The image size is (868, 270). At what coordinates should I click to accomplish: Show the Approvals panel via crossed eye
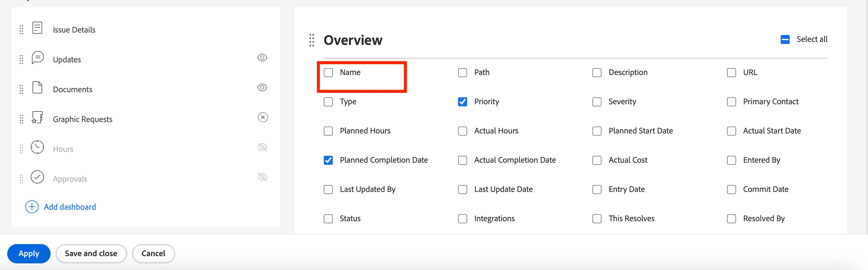[x=262, y=177]
